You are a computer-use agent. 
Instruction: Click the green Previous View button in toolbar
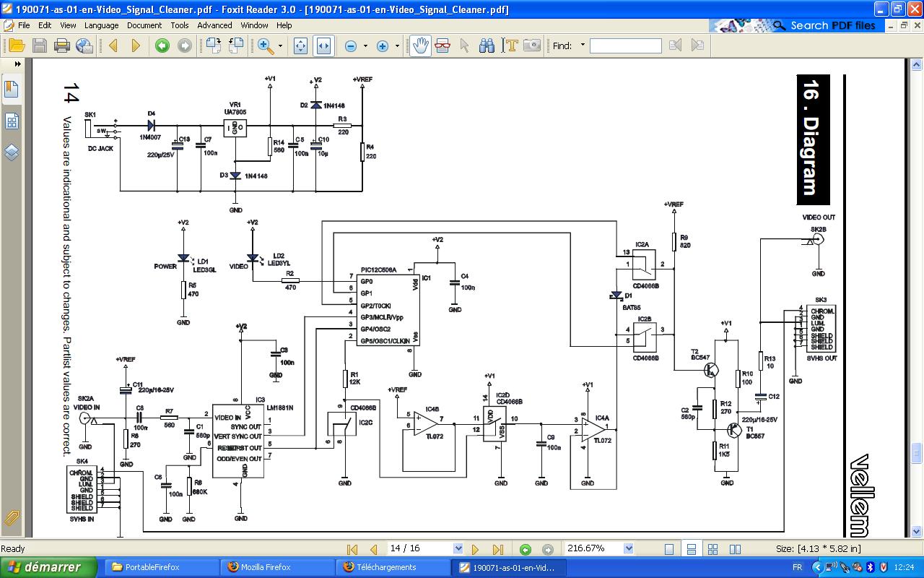pyautogui.click(x=162, y=46)
